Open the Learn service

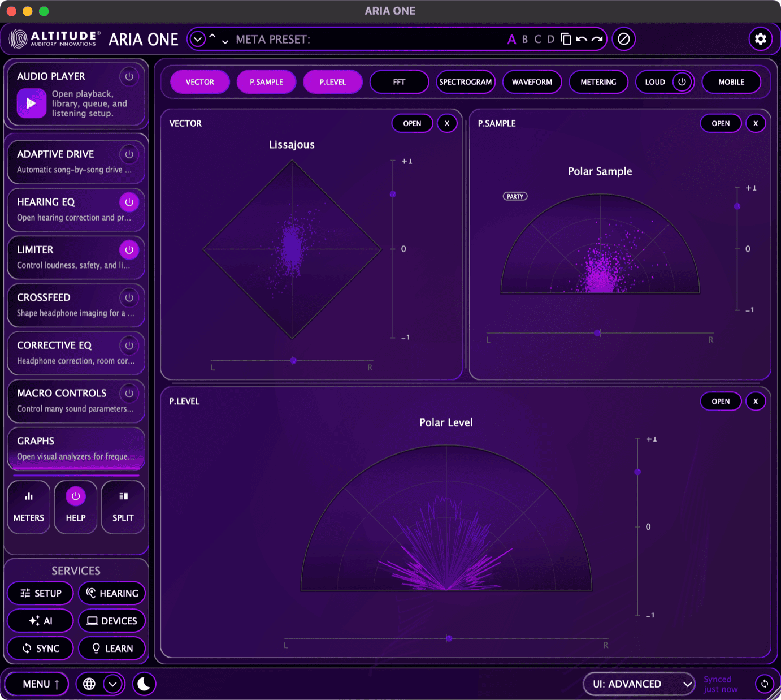pos(112,649)
